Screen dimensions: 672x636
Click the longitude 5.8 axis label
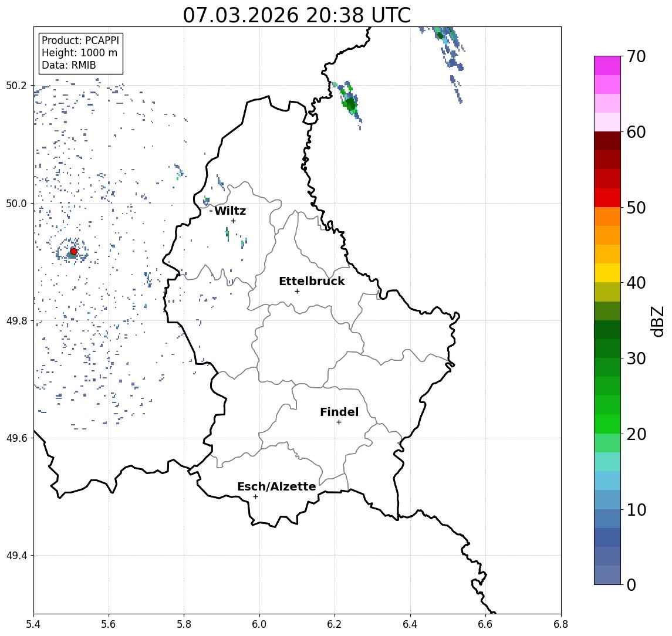pyautogui.click(x=184, y=624)
